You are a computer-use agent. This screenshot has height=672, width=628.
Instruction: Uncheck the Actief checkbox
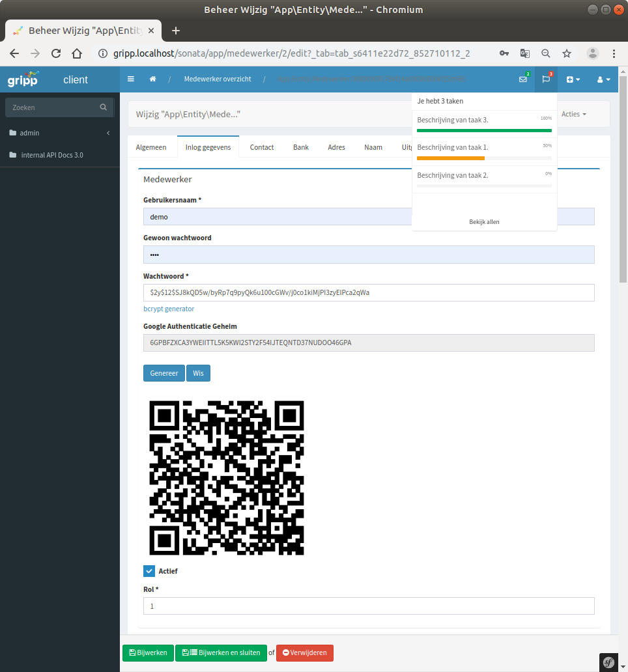click(149, 571)
